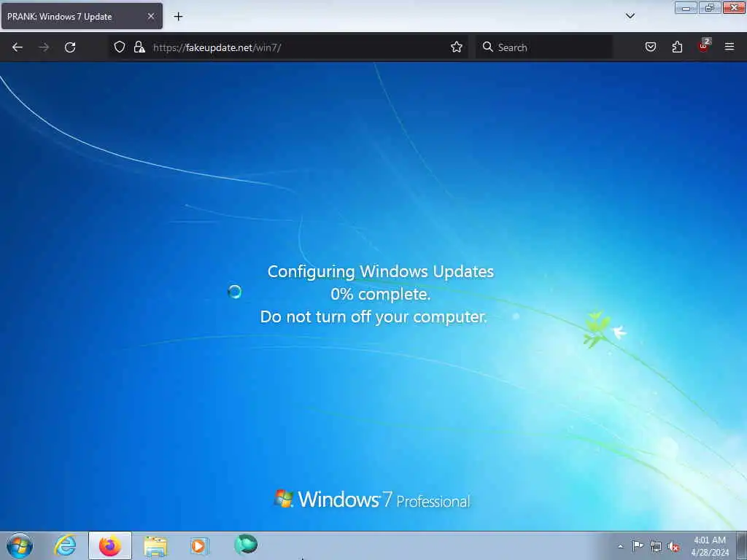Open the clock showing 4:01 AM

pos(710,546)
